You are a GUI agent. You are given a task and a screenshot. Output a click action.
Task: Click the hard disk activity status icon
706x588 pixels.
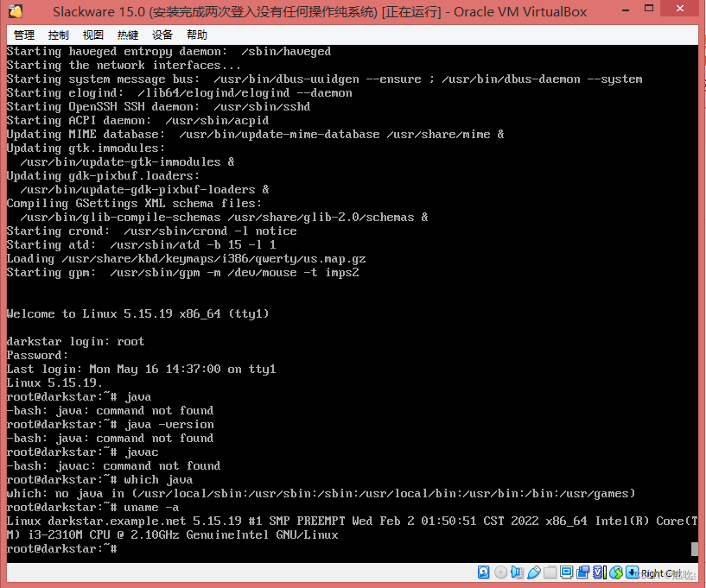tap(484, 572)
